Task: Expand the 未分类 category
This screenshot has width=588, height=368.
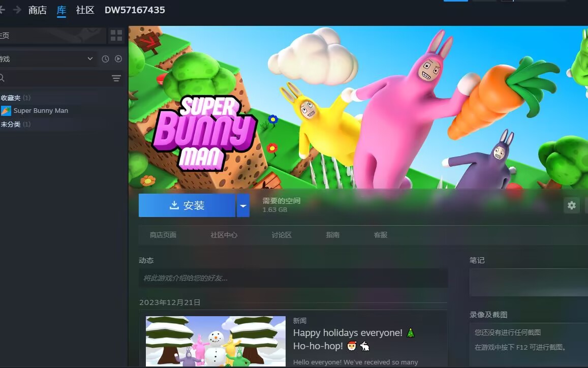Action: pos(11,124)
